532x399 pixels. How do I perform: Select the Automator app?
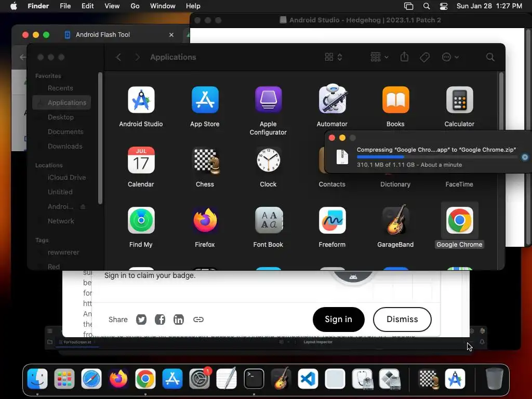tap(332, 99)
